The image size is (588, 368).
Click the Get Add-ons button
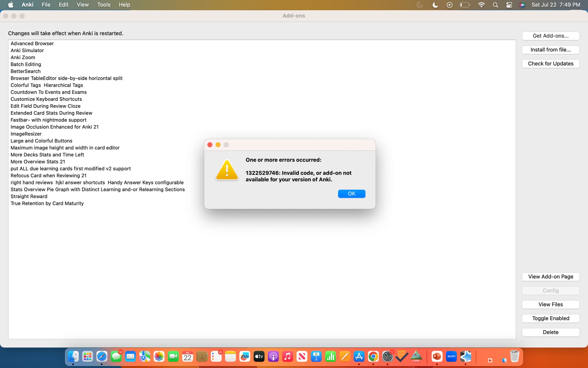[x=550, y=36]
